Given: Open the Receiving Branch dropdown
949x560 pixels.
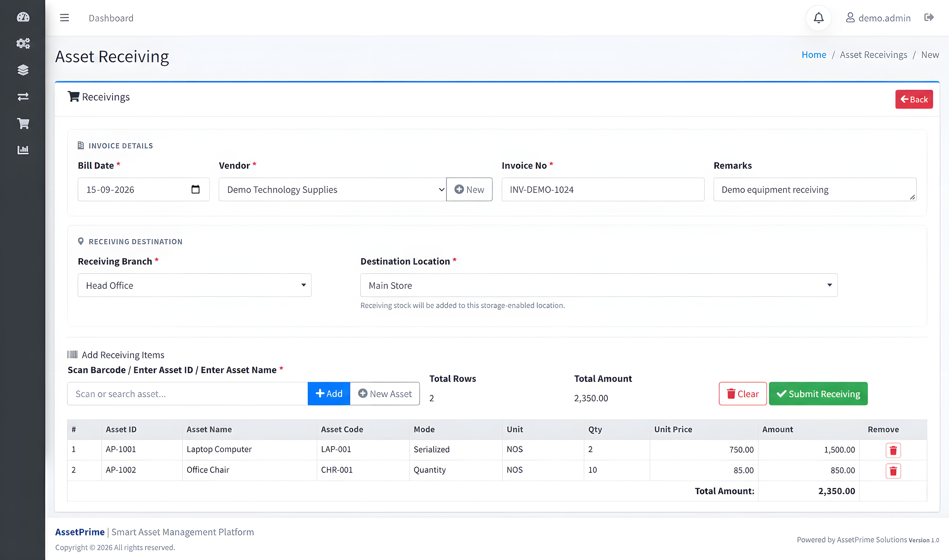Looking at the screenshot, I should pos(194,285).
